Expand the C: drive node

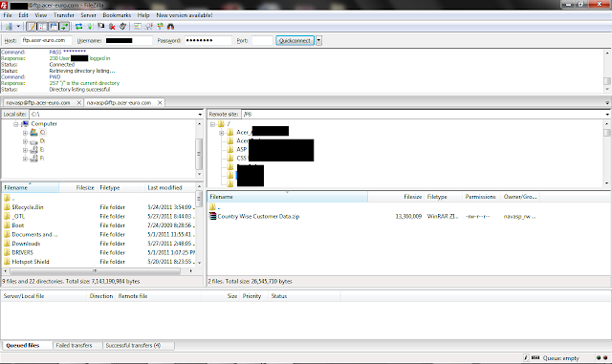(x=25, y=133)
